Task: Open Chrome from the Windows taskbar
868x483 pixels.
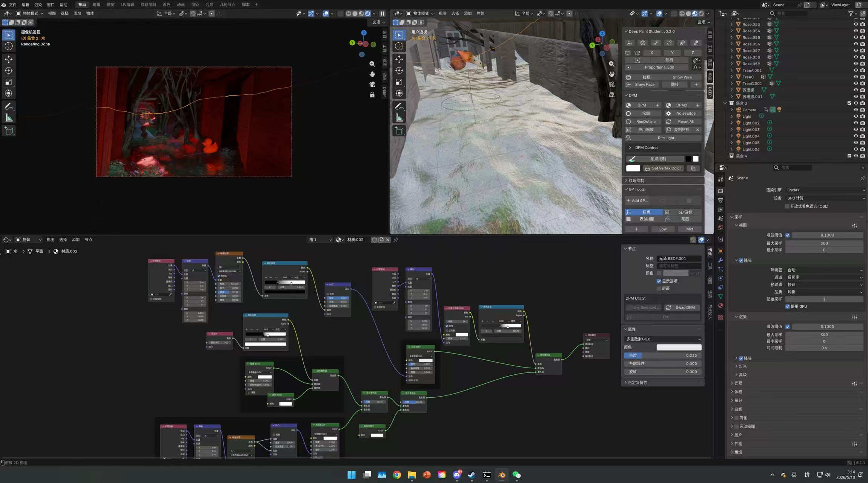Action: point(397,475)
